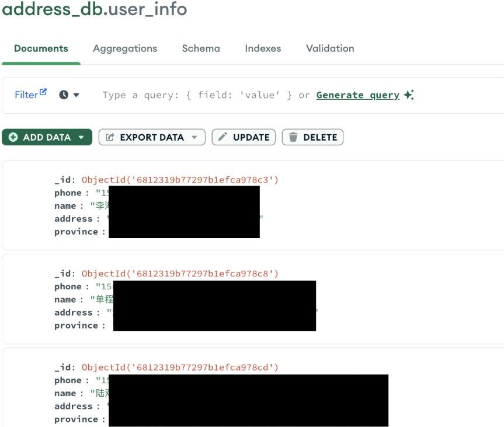Click the external link icon beside Filter

pos(43,92)
